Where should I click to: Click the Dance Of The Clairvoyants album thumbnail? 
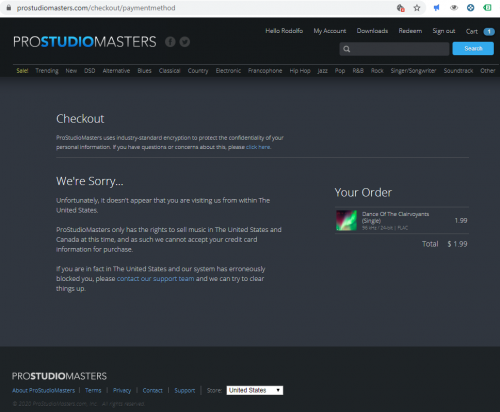pyautogui.click(x=346, y=220)
